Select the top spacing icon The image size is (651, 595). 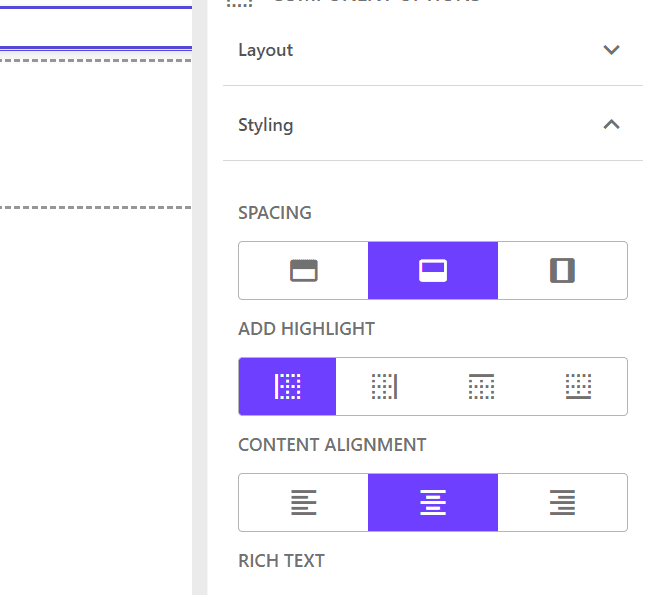303,270
